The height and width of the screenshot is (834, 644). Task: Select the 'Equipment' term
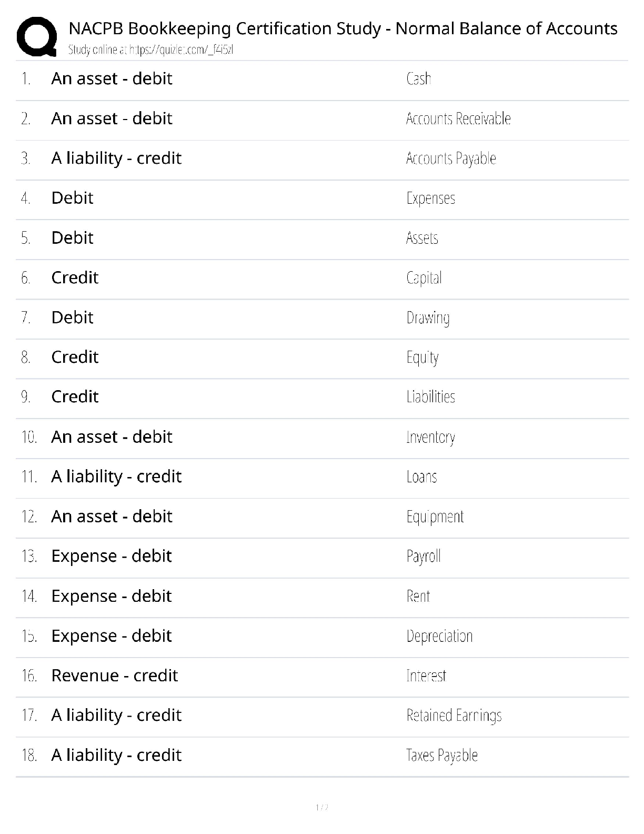point(435,517)
